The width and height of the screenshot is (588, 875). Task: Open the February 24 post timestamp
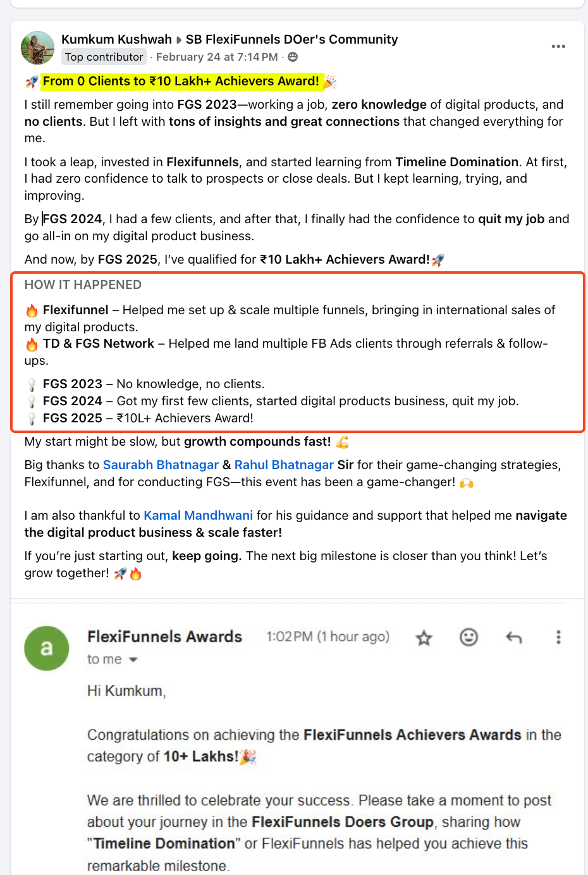[x=216, y=57]
